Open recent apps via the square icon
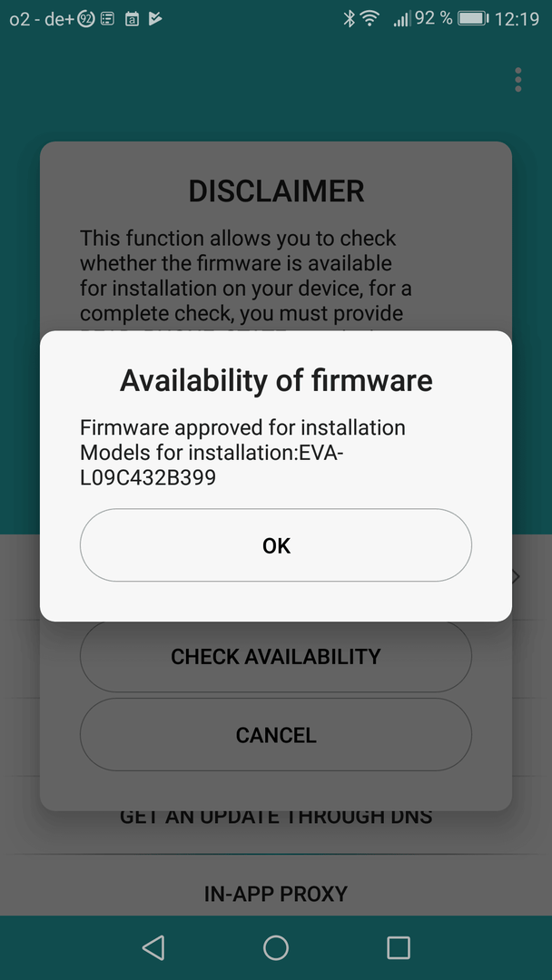Image resolution: width=552 pixels, height=980 pixels. pyautogui.click(x=399, y=947)
